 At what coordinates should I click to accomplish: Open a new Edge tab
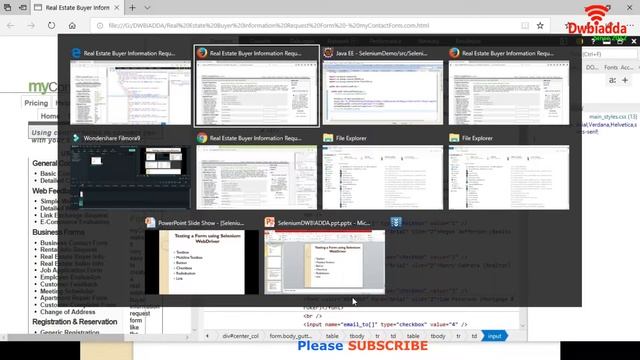pos(132,7)
